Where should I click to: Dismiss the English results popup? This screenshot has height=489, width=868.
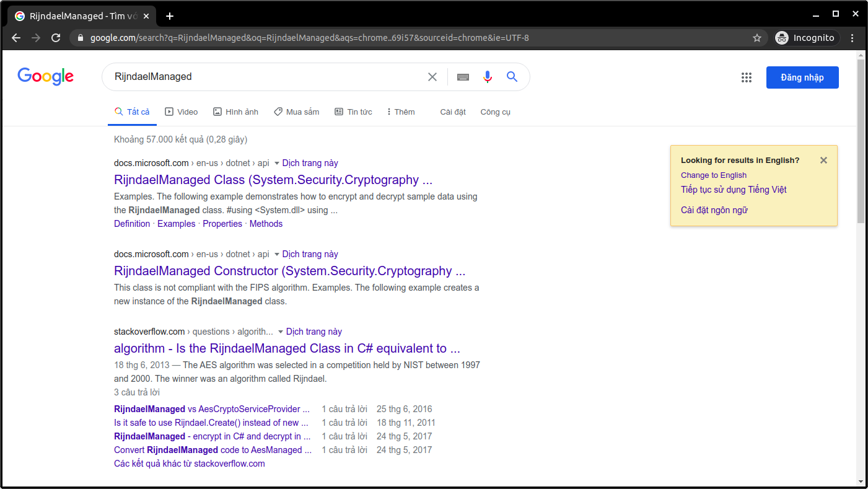pos(823,160)
